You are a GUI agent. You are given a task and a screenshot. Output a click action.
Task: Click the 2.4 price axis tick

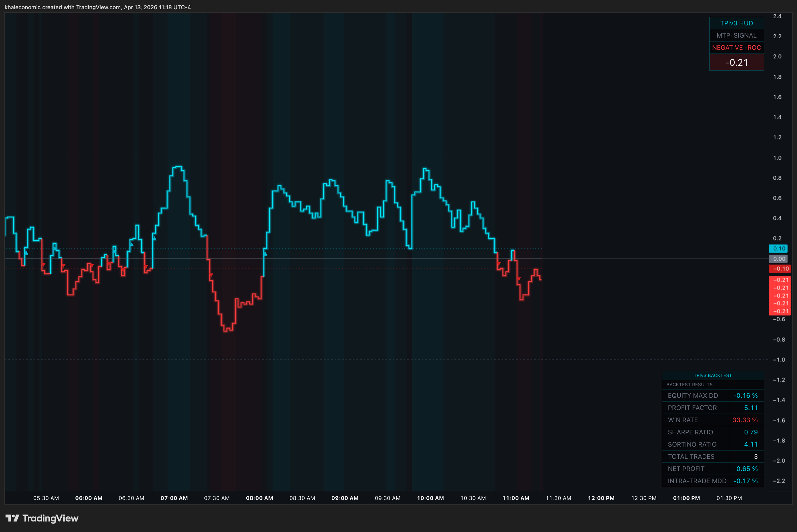777,16
